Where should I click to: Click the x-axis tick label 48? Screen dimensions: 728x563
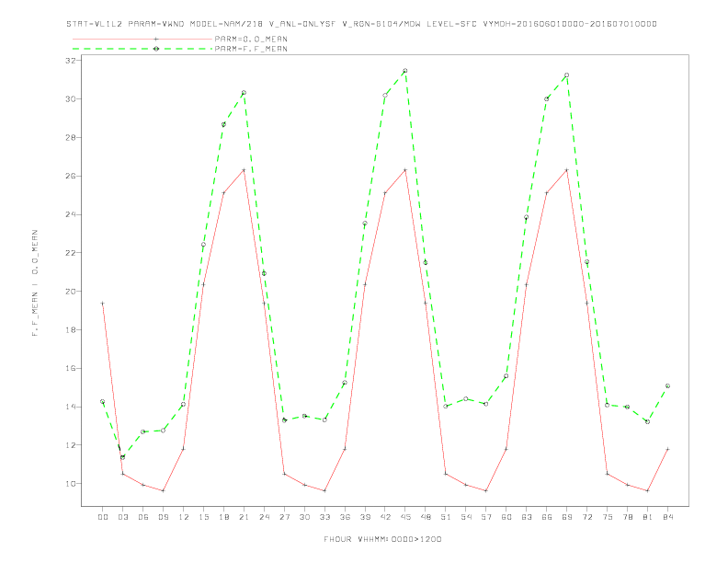pos(426,517)
